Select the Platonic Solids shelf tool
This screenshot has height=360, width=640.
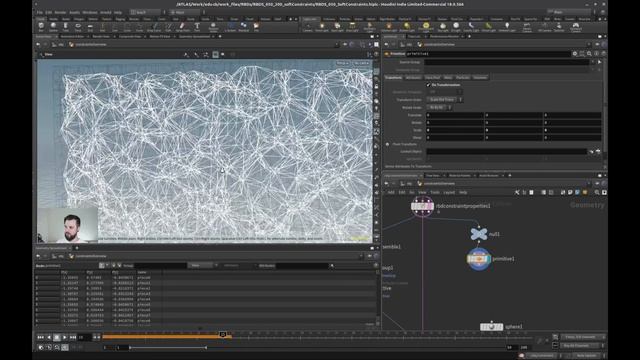tap(213, 27)
